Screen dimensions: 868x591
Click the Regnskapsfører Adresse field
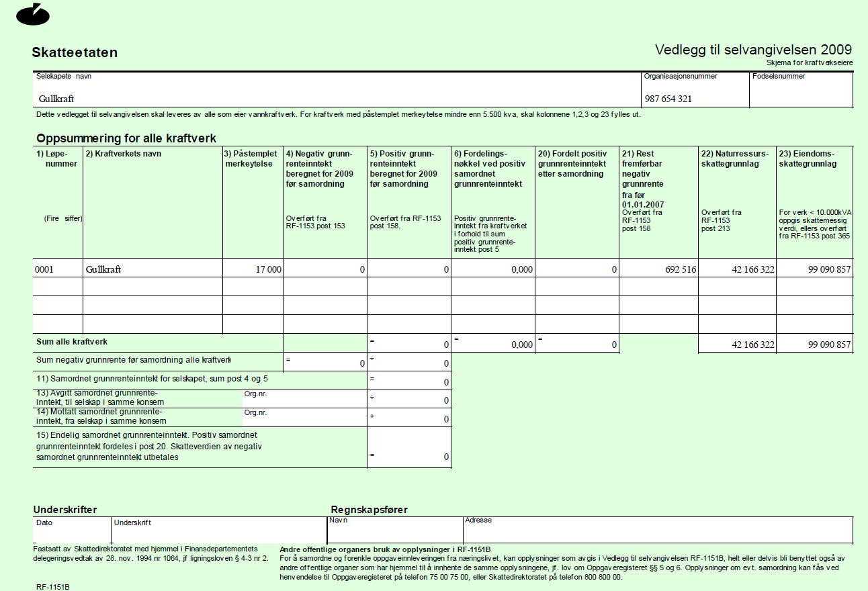pyautogui.click(x=658, y=529)
